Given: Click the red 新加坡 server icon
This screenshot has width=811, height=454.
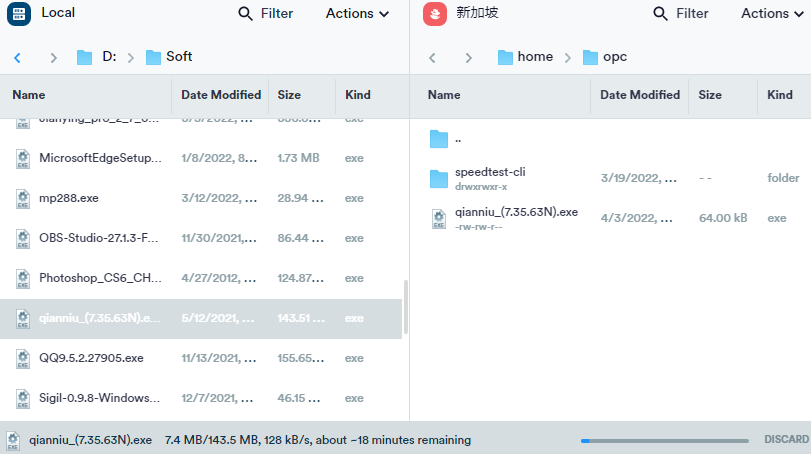Looking at the screenshot, I should pos(435,13).
